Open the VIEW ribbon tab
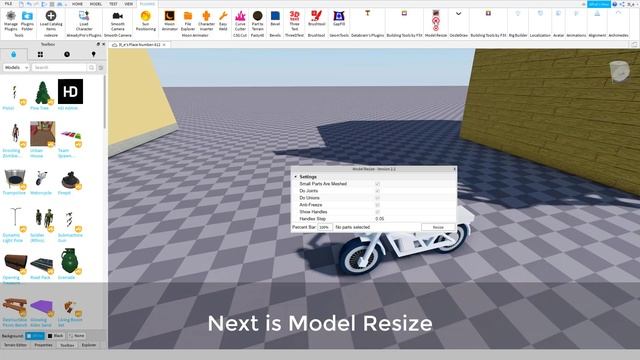 point(129,4)
